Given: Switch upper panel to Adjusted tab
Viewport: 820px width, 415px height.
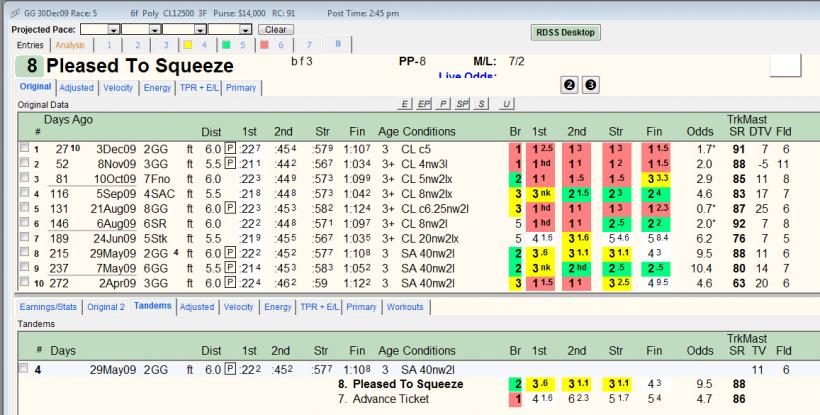Looking at the screenshot, I should tap(76, 88).
